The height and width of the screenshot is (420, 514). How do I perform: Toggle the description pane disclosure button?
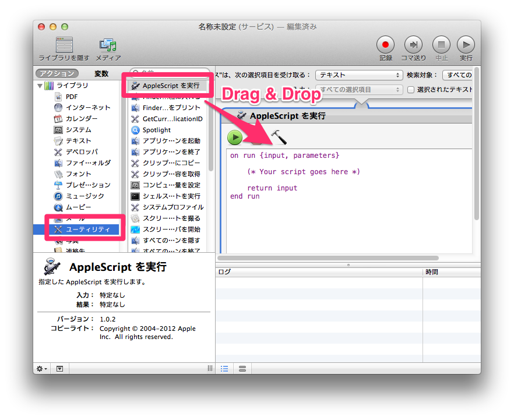tap(59, 369)
